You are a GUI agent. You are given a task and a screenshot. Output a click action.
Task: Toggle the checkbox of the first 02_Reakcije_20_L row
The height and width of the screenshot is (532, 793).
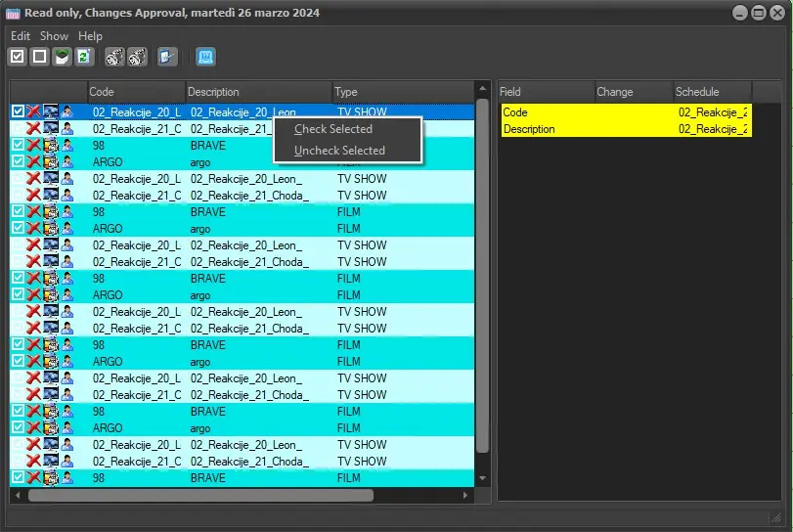[18, 112]
